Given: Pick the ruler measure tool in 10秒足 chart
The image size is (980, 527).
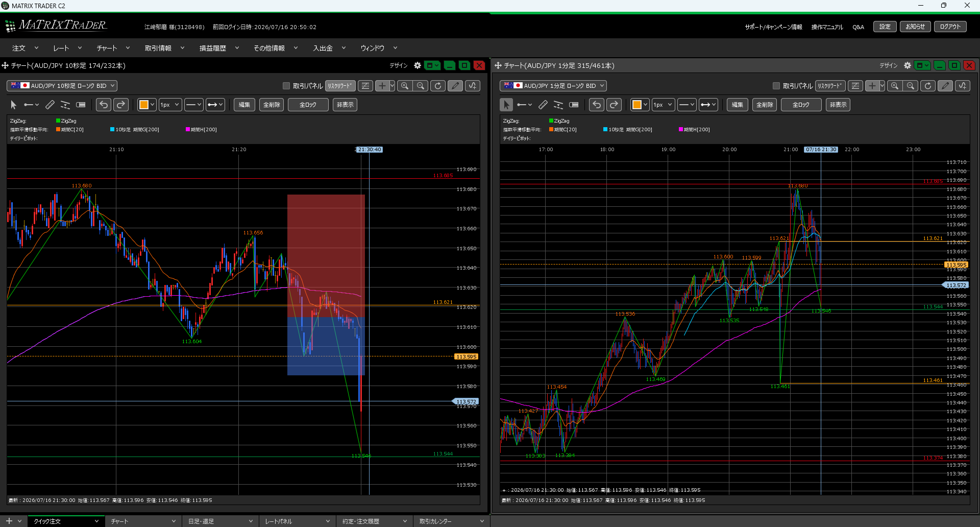Looking at the screenshot, I should (50, 105).
